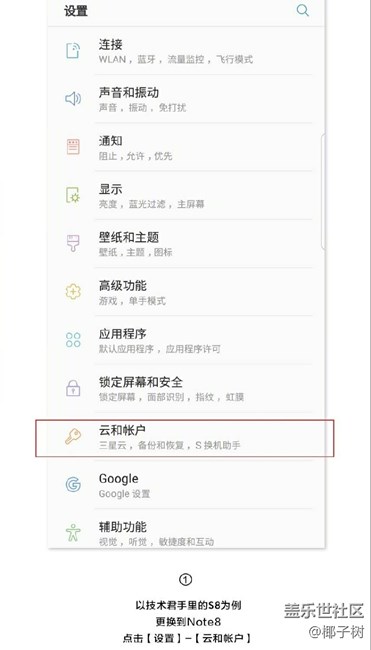Open the 连接 connections icon
Screen dimensions: 371x650
coord(73,51)
